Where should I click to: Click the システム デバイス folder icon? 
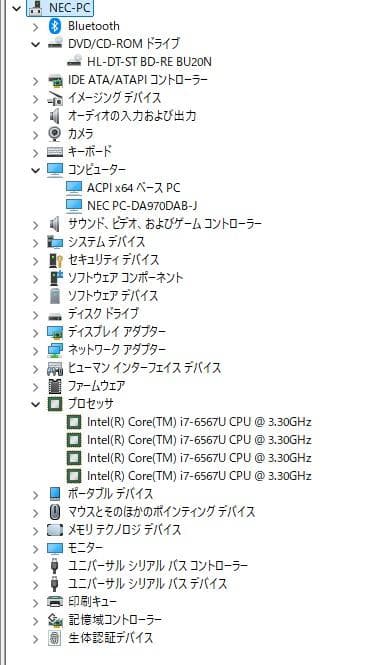[55, 242]
